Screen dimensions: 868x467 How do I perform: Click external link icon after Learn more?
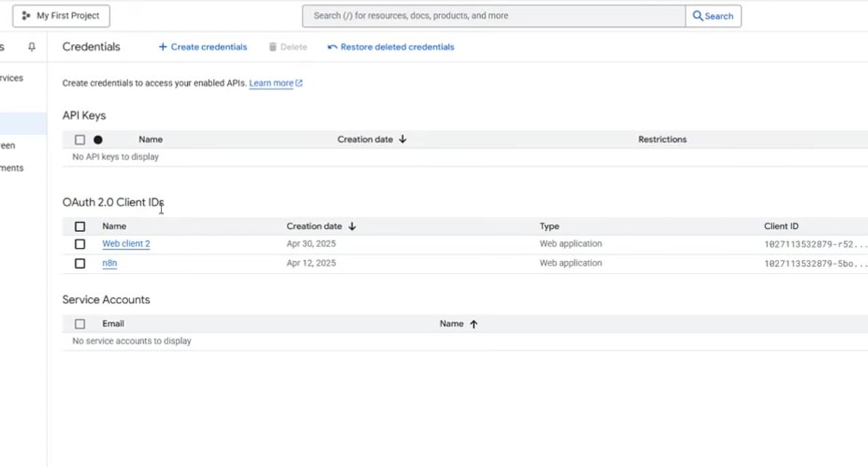[x=299, y=83]
